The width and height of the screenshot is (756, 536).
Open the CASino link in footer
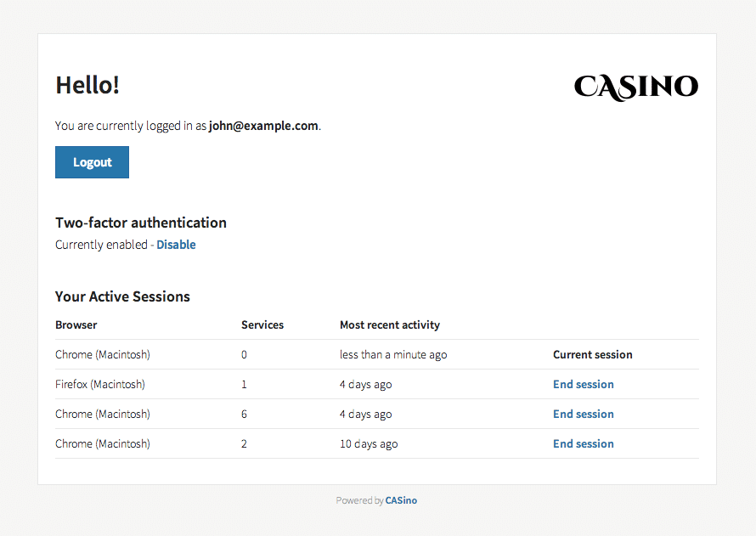(401, 500)
